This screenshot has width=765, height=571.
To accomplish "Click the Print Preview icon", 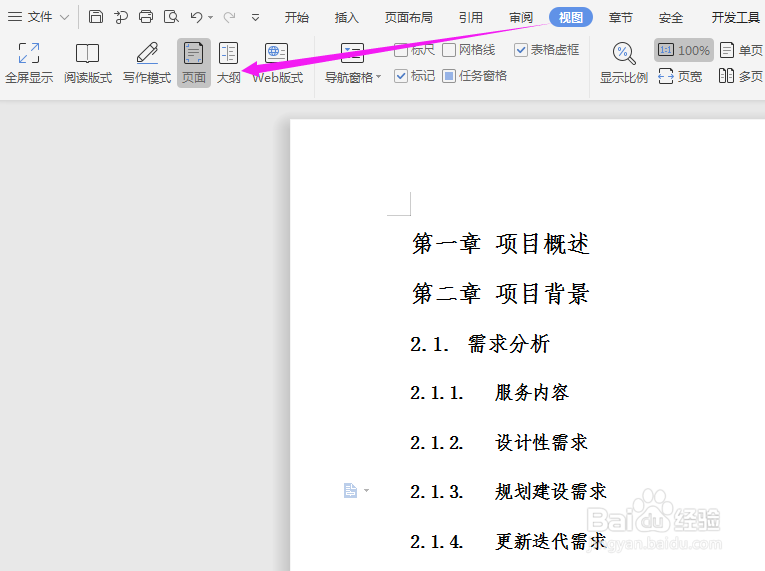I will 171,17.
